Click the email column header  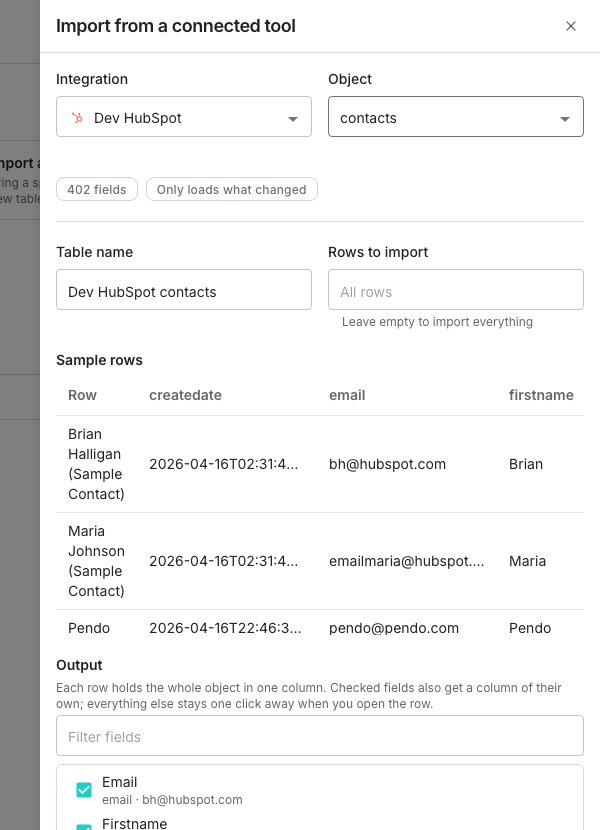point(347,395)
